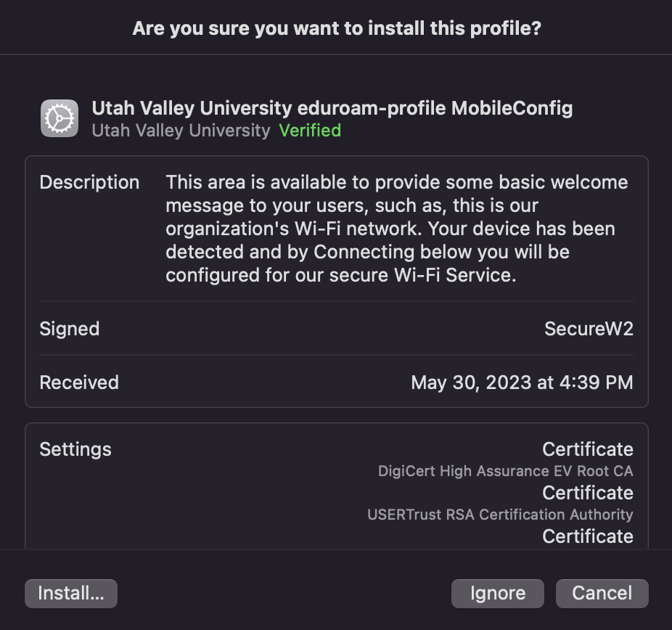Expand the Description section
This screenshot has height=630, width=672.
pos(90,182)
